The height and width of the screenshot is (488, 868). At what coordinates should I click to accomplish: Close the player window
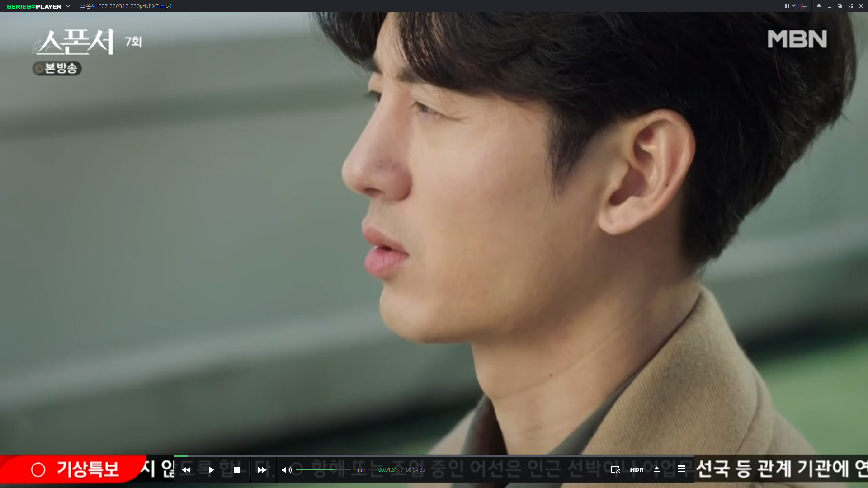[x=861, y=6]
